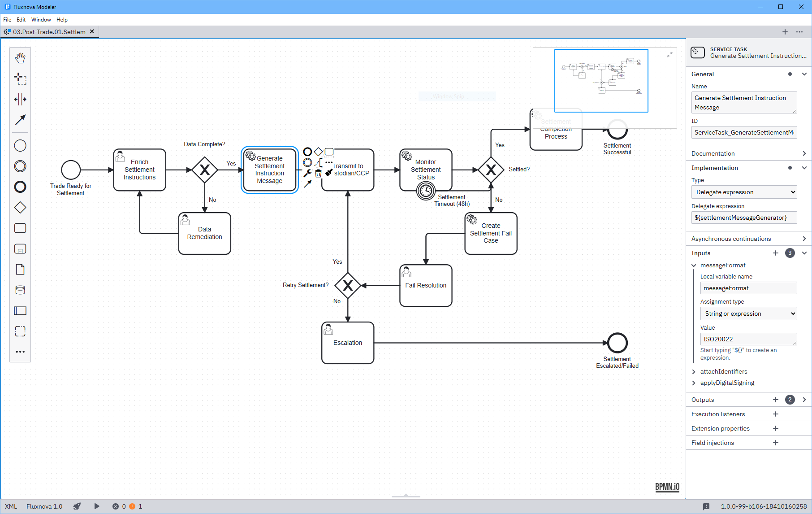Add a new input parameter
812x514 pixels.
pos(776,253)
